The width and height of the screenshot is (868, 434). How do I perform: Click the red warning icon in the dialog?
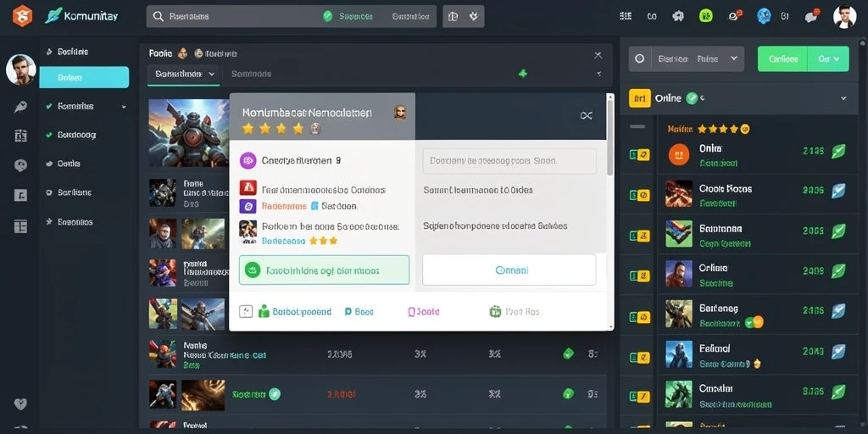(248, 188)
